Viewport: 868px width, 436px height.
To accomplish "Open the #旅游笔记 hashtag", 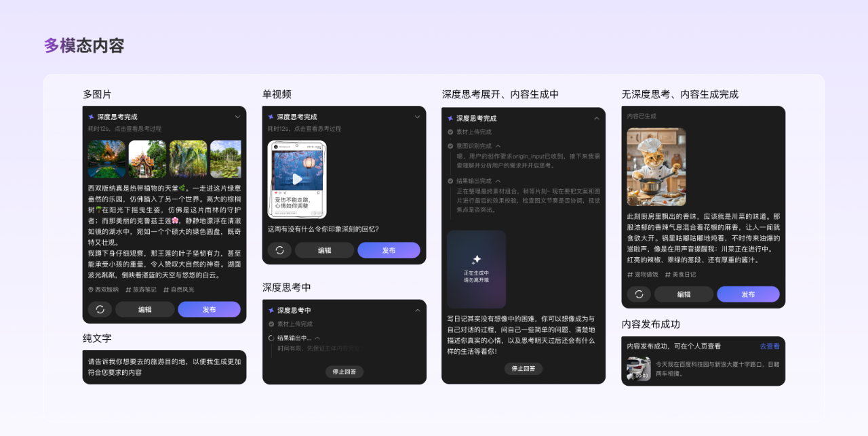I will 142,289.
